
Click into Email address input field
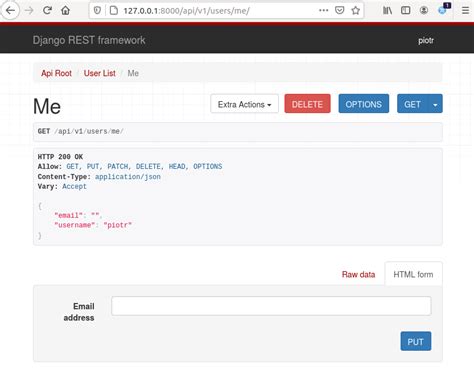[x=271, y=306]
